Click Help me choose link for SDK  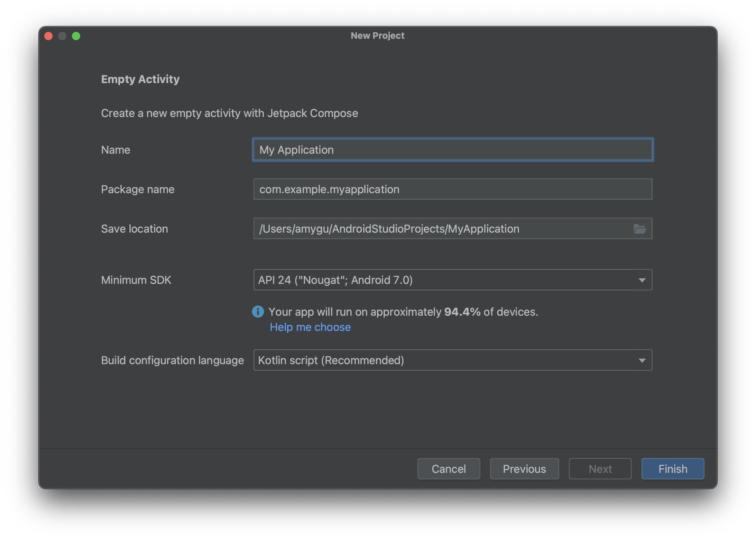[310, 327]
